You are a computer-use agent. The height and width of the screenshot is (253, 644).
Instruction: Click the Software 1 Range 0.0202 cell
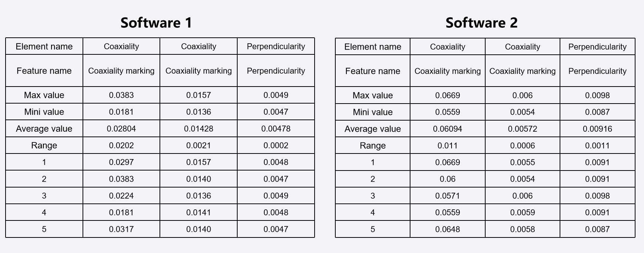pyautogui.click(x=121, y=145)
